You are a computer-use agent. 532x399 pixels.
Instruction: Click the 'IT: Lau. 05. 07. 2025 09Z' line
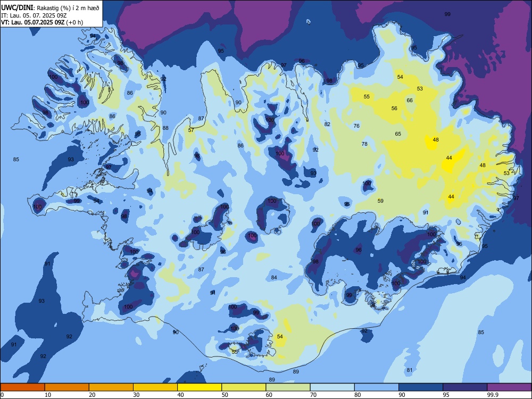tap(33, 15)
